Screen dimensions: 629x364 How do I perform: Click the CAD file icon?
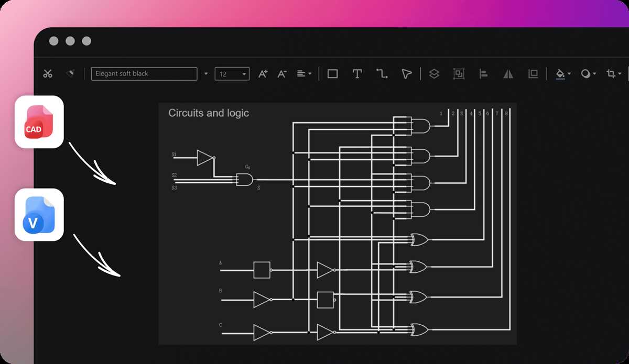(39, 122)
